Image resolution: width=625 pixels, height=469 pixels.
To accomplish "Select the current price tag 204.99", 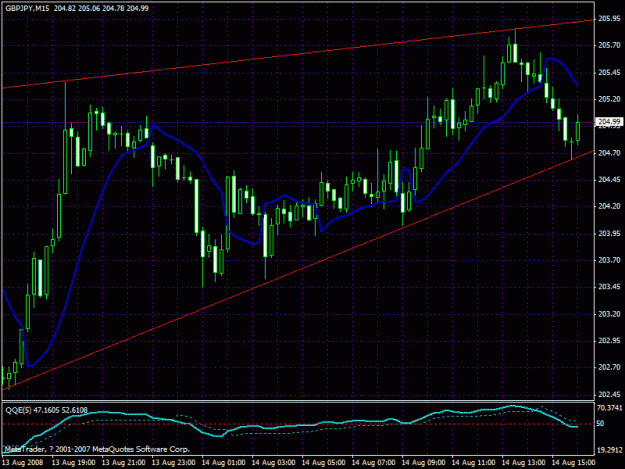I will pos(609,122).
